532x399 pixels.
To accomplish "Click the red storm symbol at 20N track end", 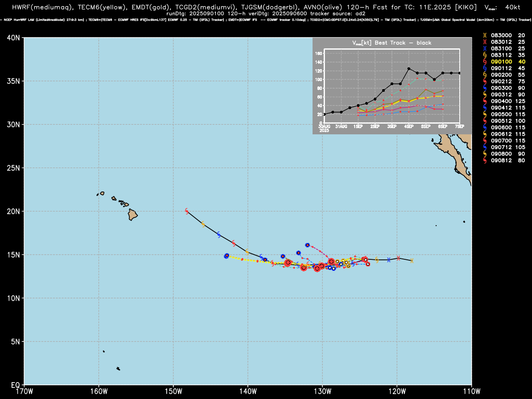I will (x=187, y=211).
